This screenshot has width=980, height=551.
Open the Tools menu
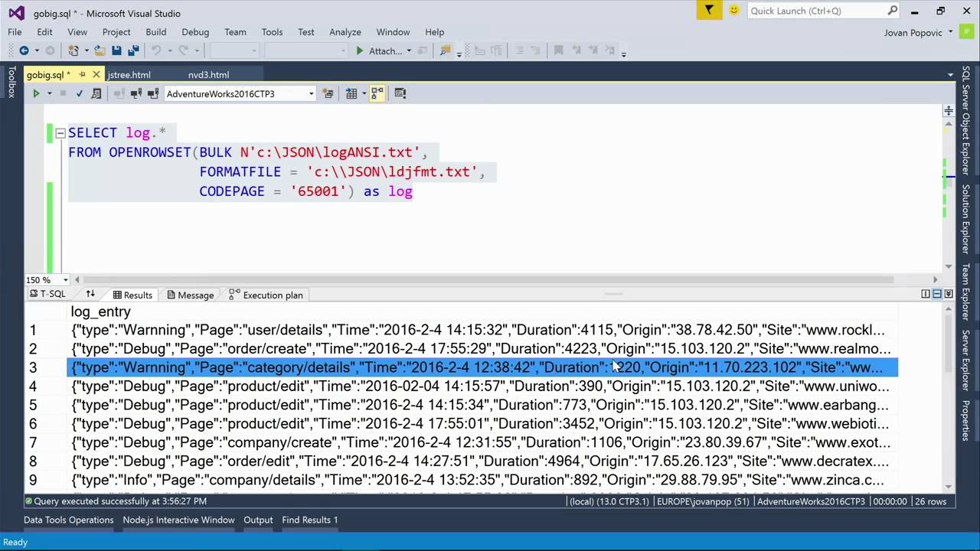(x=272, y=32)
